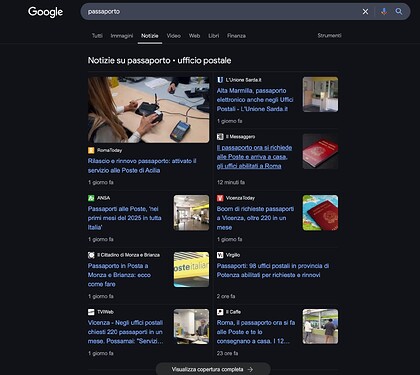Click the VicenzaToday source favicon

tap(220, 198)
